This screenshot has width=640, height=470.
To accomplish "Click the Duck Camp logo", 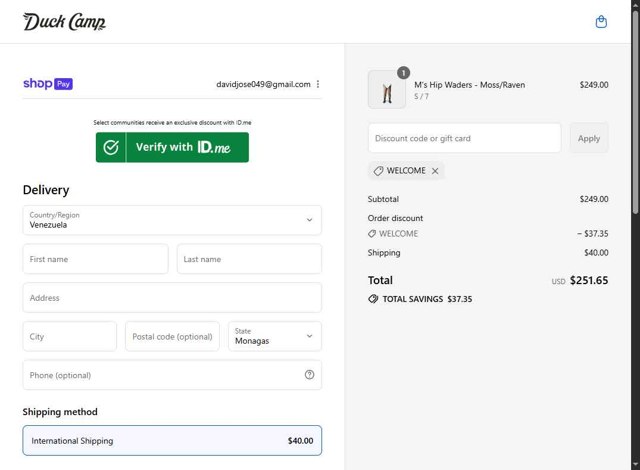I will pyautogui.click(x=64, y=22).
